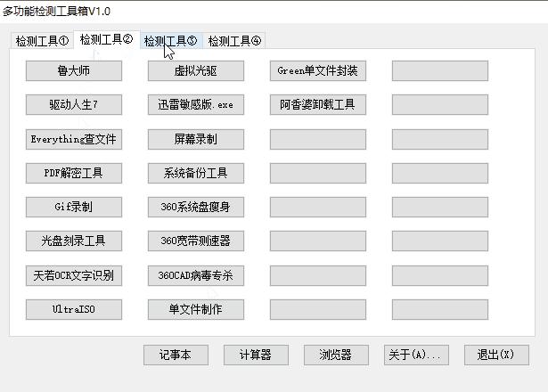Open 单文件制作 tool
This screenshot has width=548, height=392.
[196, 309]
